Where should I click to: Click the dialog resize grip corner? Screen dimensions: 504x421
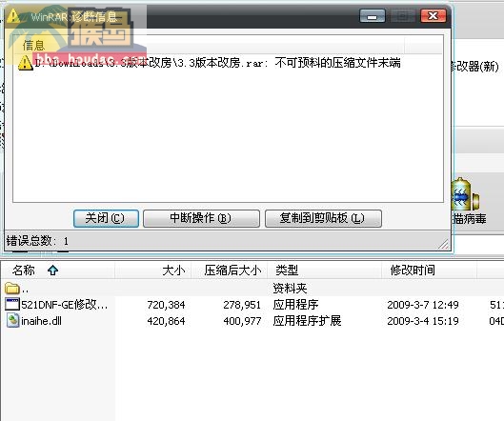coord(444,245)
